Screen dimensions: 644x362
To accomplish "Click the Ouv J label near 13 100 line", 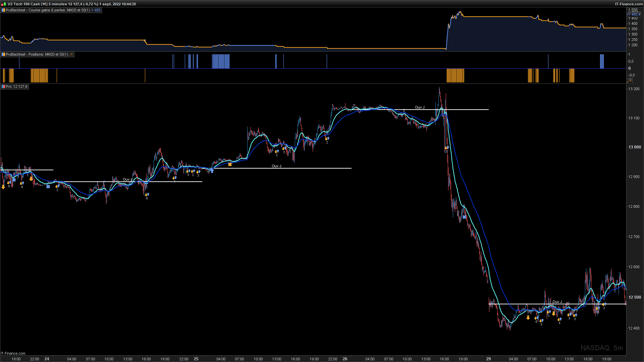I will (x=420, y=107).
